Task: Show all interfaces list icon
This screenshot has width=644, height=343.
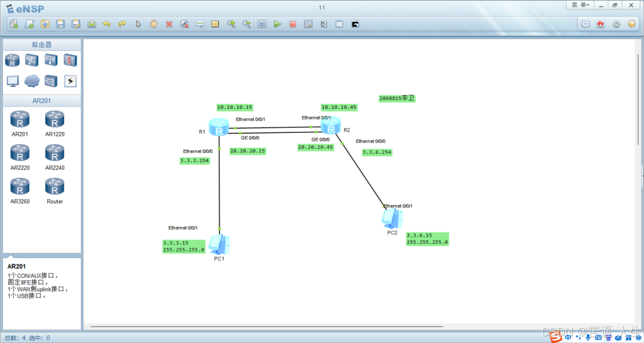Action: 324,24
